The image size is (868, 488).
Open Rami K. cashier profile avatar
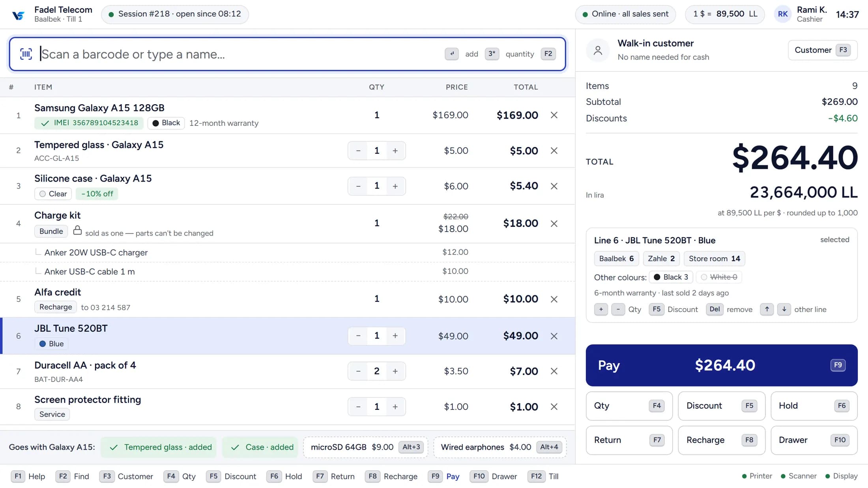click(x=783, y=14)
